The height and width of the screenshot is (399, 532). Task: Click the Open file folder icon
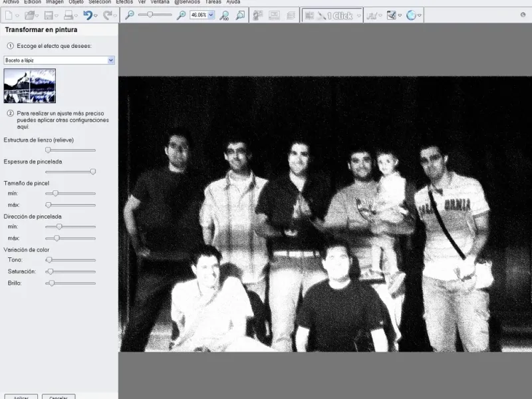click(29, 15)
